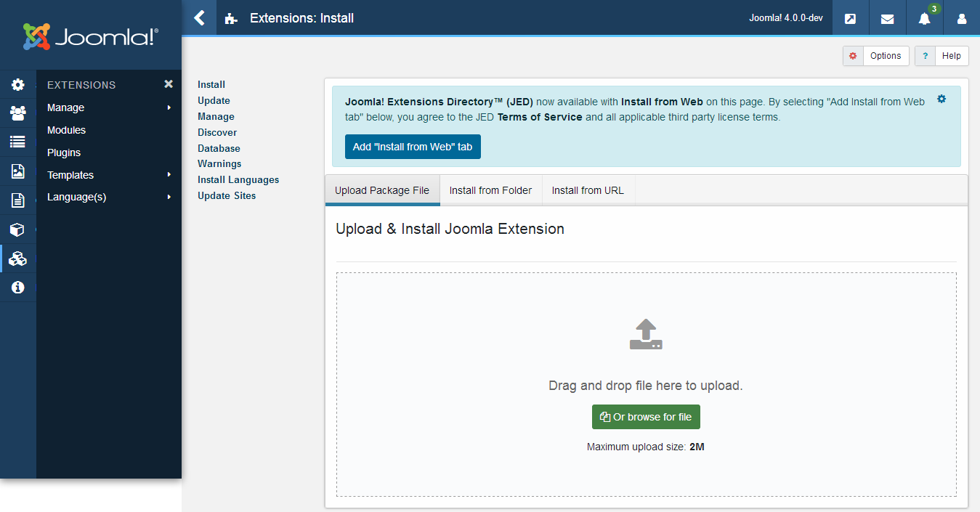Expand the Templates submenu arrow
Viewport: 980px width, 512px height.
[x=169, y=175]
